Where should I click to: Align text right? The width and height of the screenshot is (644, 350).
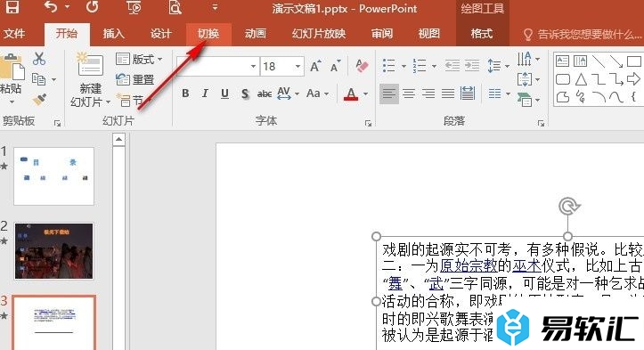click(x=428, y=94)
